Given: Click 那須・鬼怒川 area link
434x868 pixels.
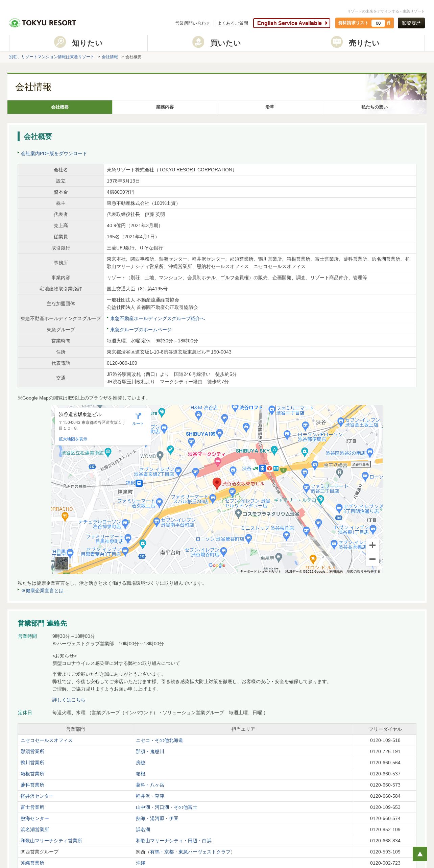Looking at the screenshot, I should (150, 751).
